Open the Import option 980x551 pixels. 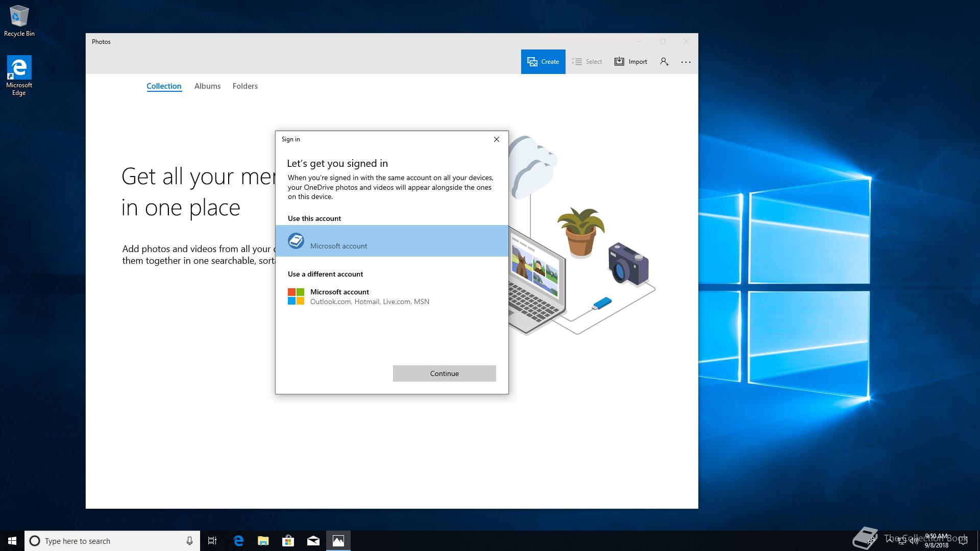pyautogui.click(x=631, y=62)
